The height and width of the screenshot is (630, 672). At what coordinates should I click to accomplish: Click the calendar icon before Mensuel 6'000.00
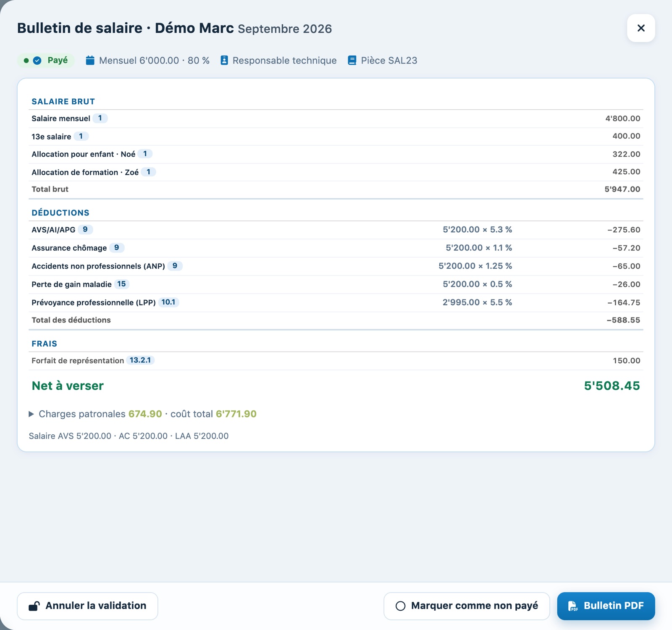click(x=90, y=60)
